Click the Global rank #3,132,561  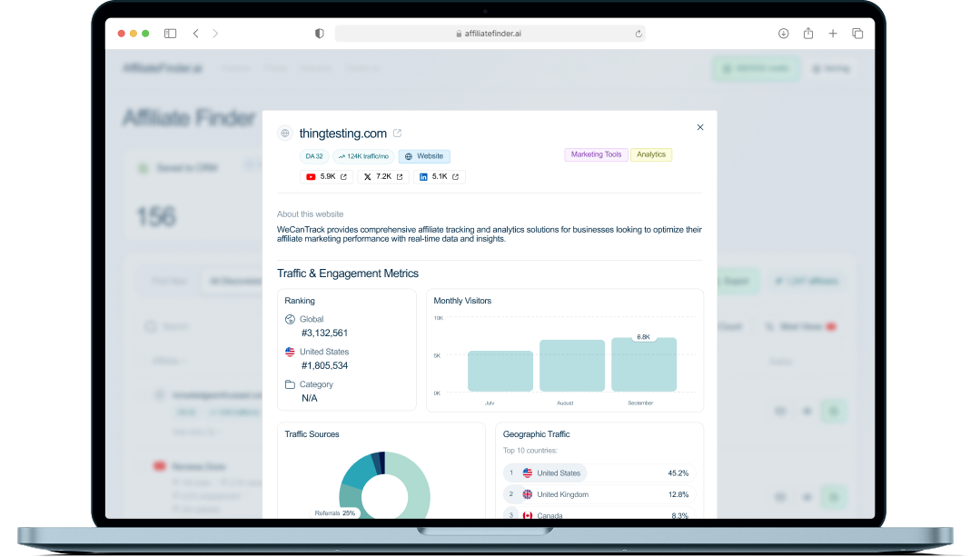point(324,333)
